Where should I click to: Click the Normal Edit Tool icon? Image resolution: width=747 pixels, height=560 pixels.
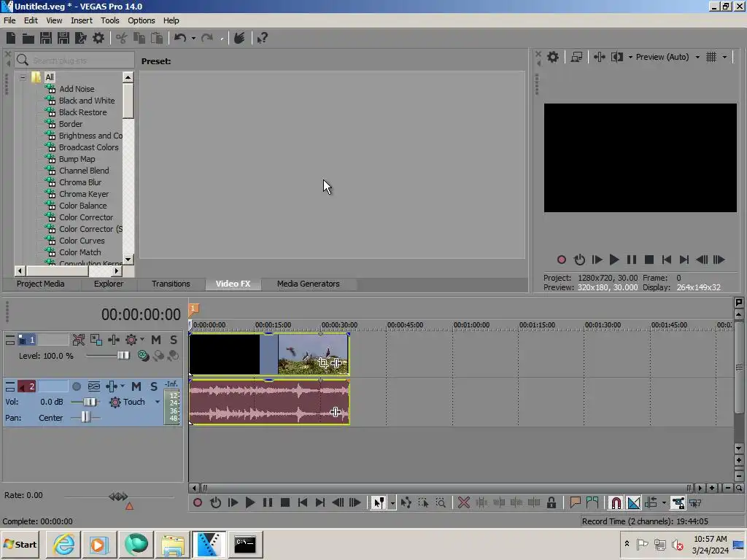click(x=379, y=502)
